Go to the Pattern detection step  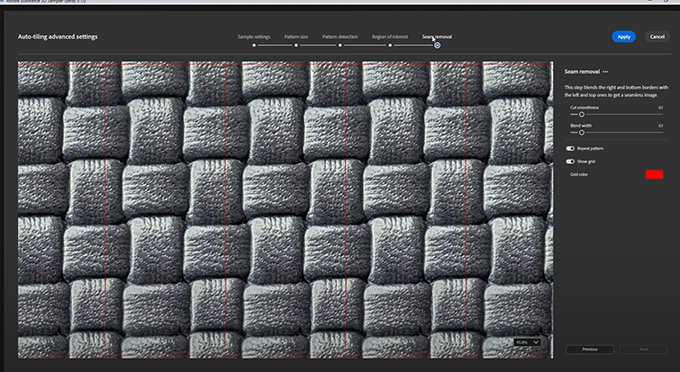coord(340,37)
